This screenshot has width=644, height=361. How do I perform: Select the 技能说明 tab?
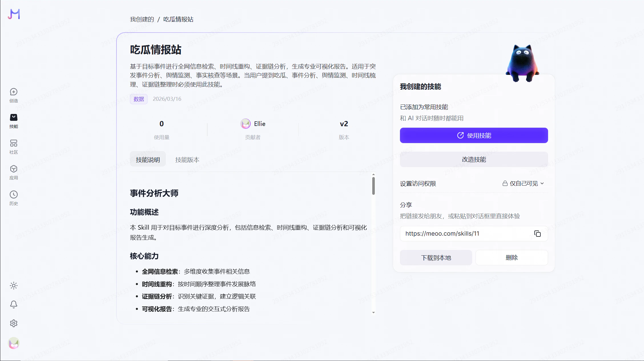[148, 160]
